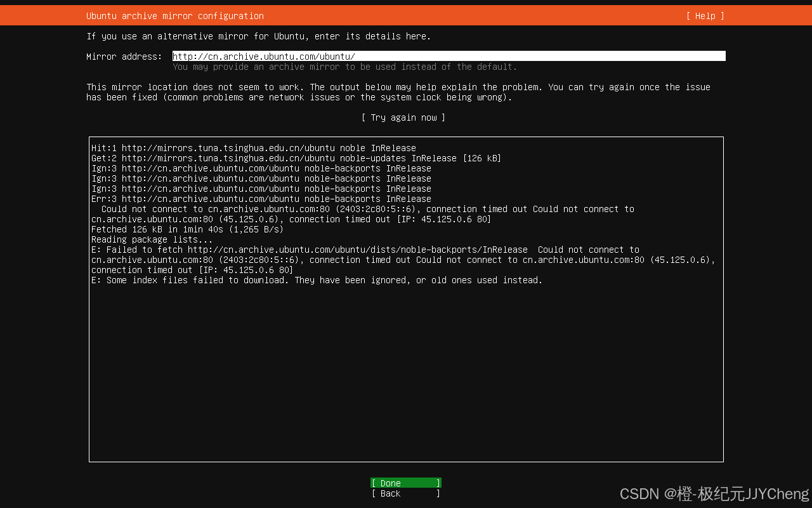Click the Reading package lists line
812x508 pixels.
(x=152, y=239)
